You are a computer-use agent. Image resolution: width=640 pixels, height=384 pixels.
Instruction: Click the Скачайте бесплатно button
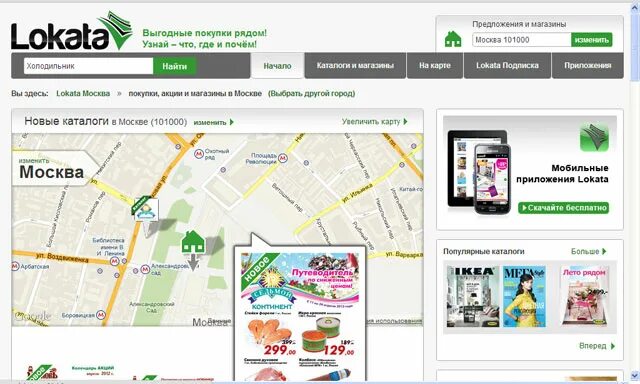pyautogui.click(x=563, y=208)
